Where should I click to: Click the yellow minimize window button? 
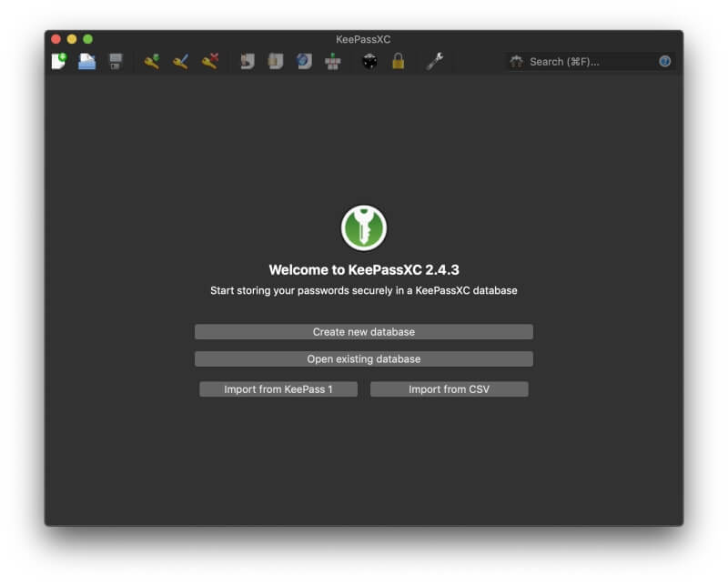pyautogui.click(x=72, y=39)
